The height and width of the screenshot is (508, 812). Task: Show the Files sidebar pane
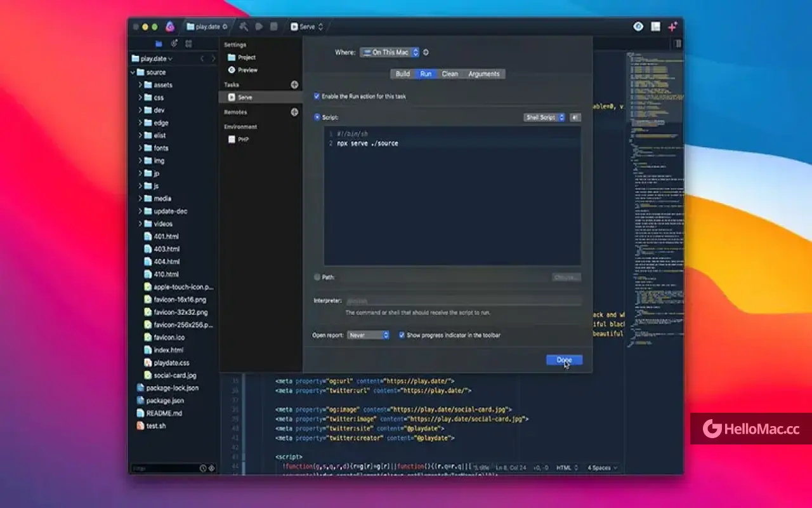(x=159, y=44)
